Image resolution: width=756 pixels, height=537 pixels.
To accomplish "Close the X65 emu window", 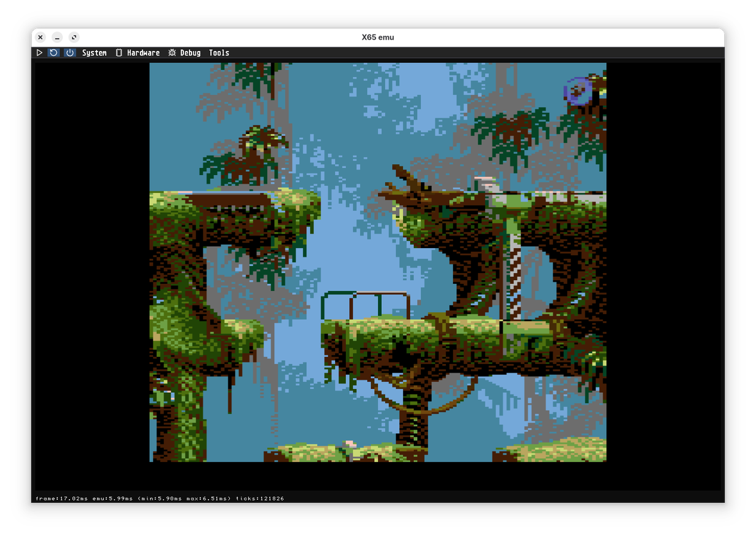I will [40, 37].
